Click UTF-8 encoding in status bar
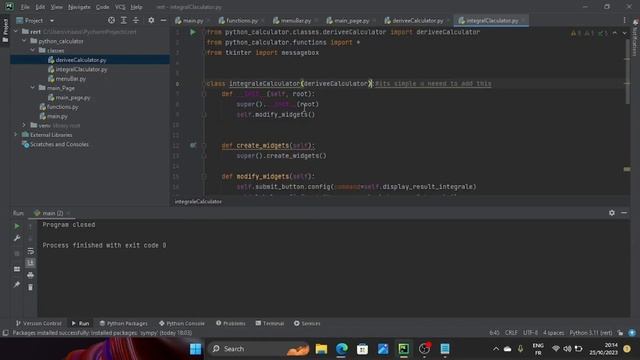 click(530, 333)
